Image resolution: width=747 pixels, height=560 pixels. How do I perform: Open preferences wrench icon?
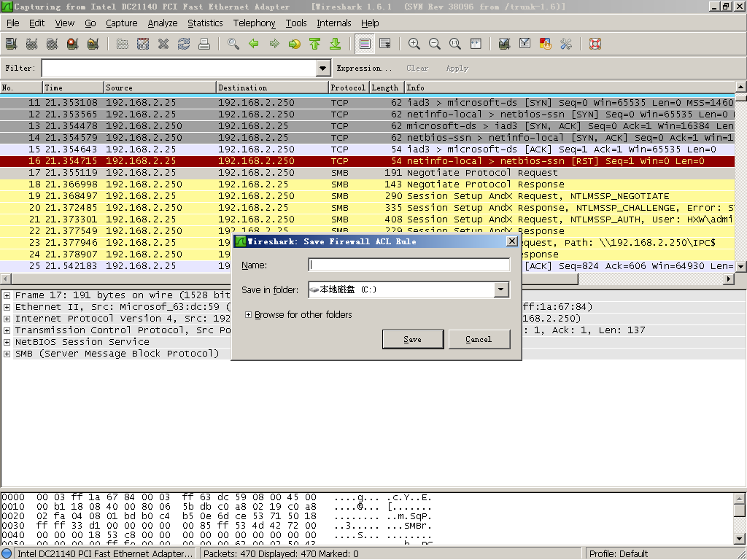pos(566,44)
